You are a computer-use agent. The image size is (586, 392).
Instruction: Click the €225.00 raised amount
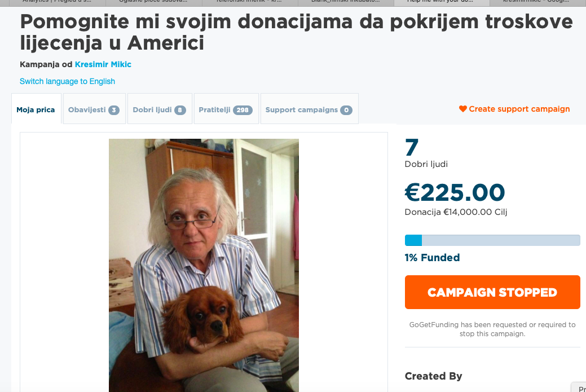455,193
